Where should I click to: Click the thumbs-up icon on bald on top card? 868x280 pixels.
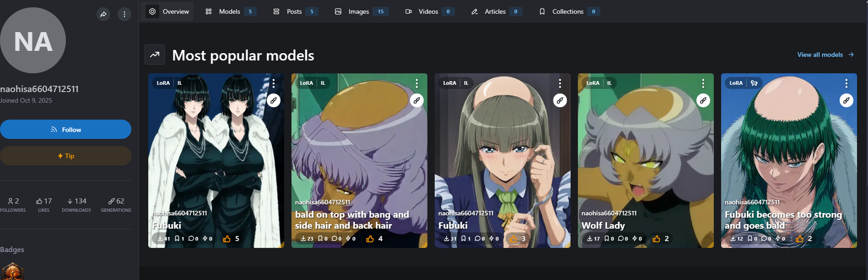pyautogui.click(x=370, y=239)
